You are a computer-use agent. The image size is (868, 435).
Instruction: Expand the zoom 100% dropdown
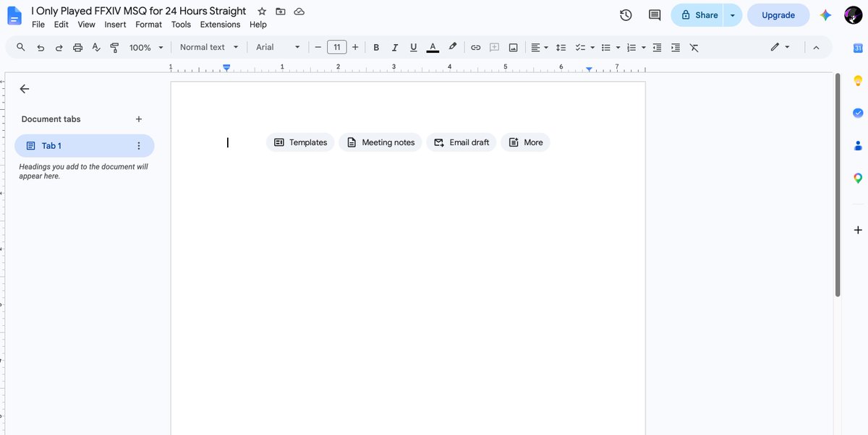pos(145,47)
